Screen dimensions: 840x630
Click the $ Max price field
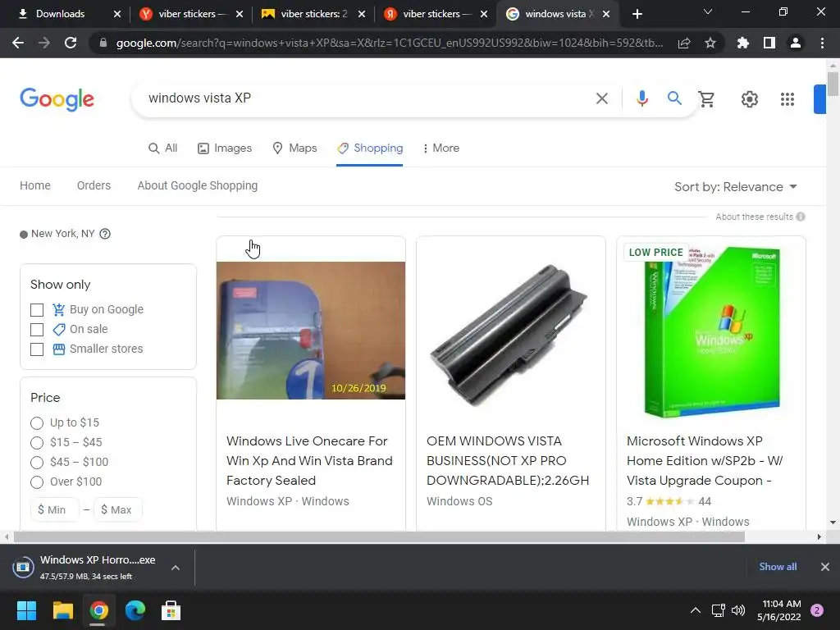click(x=118, y=509)
